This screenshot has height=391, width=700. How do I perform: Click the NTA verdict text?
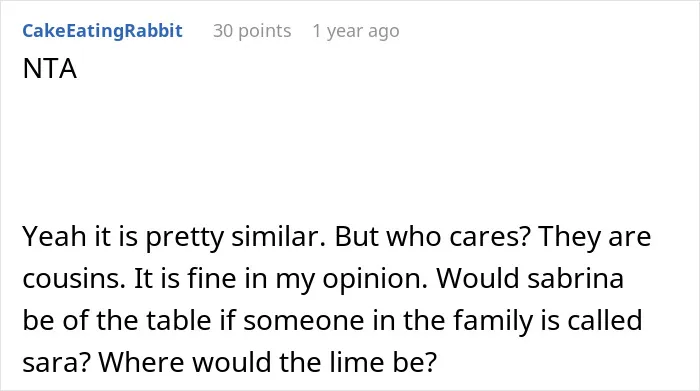click(50, 69)
